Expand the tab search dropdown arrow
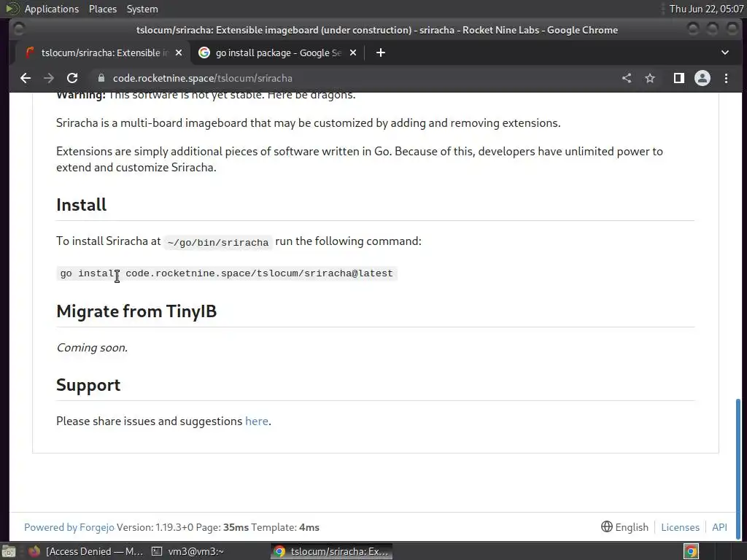 pyautogui.click(x=724, y=52)
